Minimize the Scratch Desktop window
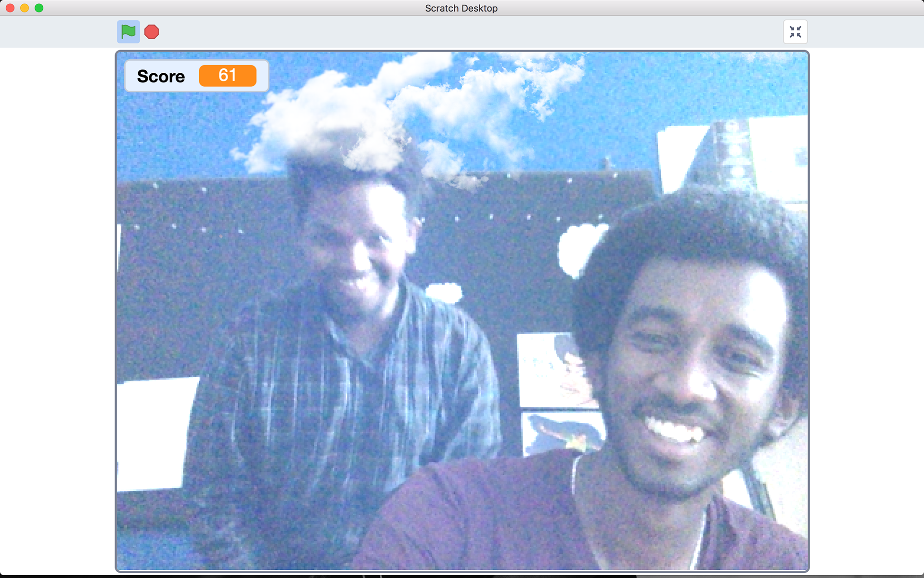 tap(25, 8)
